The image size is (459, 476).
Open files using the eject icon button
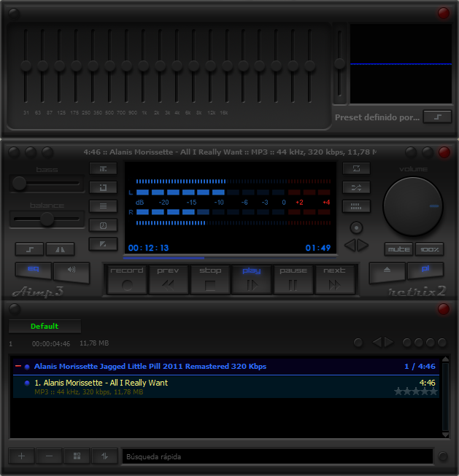pos(387,271)
